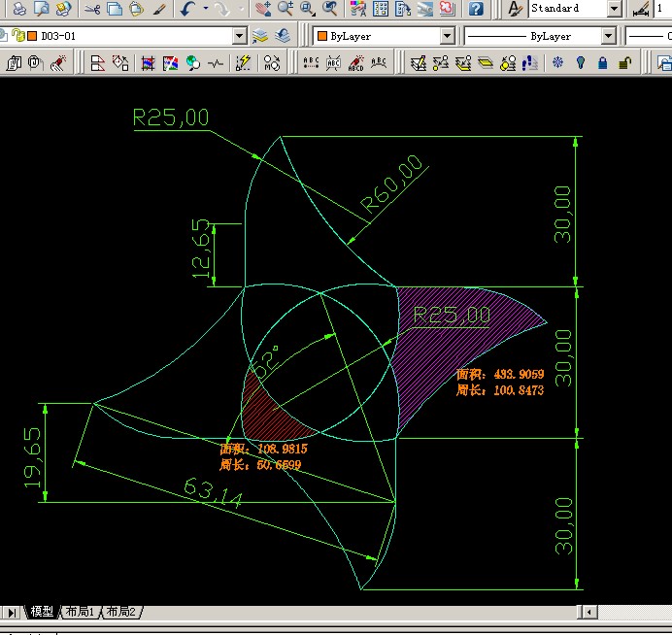
Task: Switch to the 布局2 layout tab
Action: click(121, 612)
